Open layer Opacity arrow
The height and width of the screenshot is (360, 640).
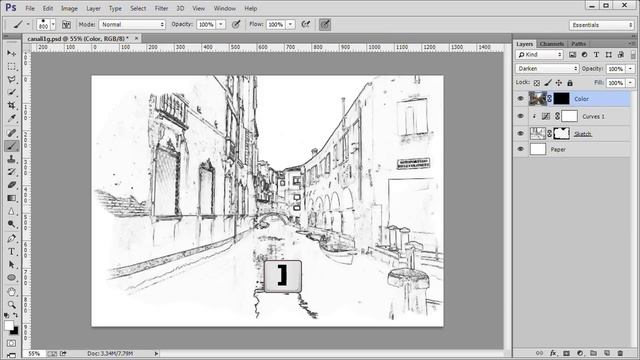pyautogui.click(x=631, y=69)
